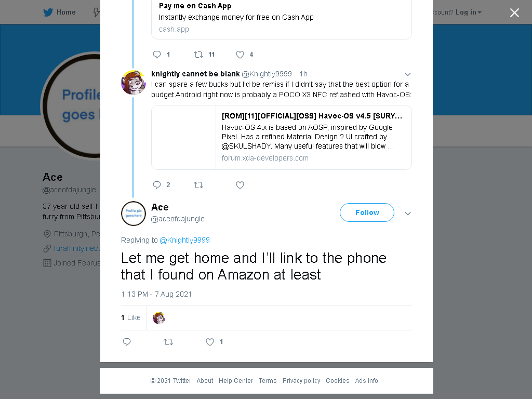Reply to Ace's Amazon phone tweet
The height and width of the screenshot is (399, 532).
[127, 342]
